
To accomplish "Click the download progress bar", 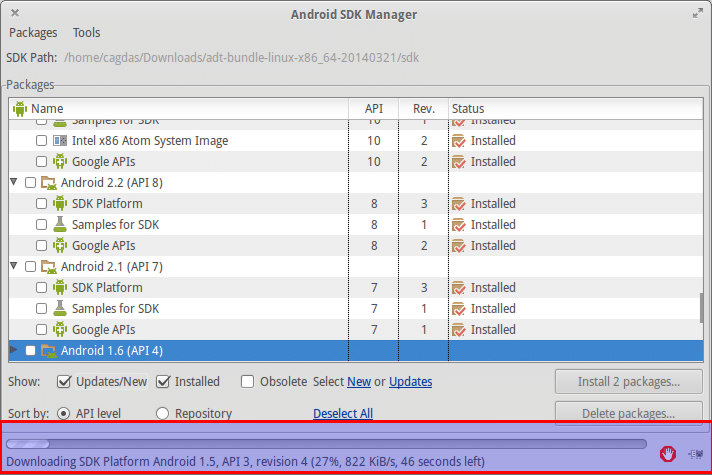I will [326, 444].
